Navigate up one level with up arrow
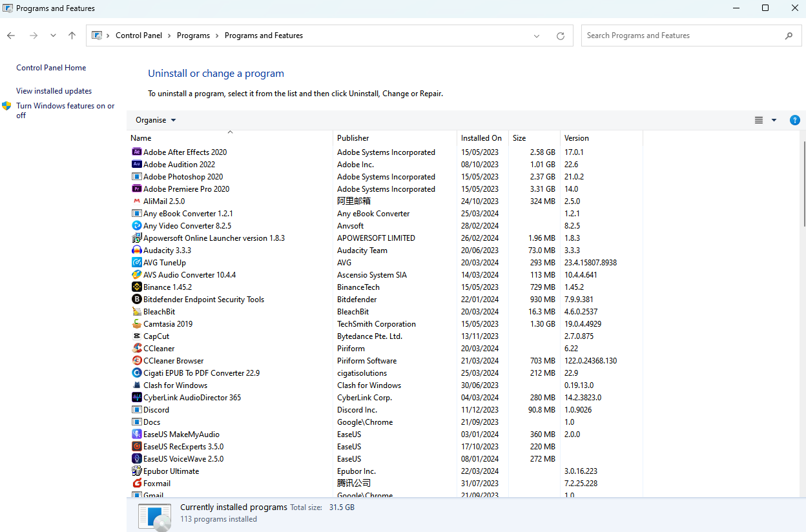The image size is (806, 532). tap(72, 36)
